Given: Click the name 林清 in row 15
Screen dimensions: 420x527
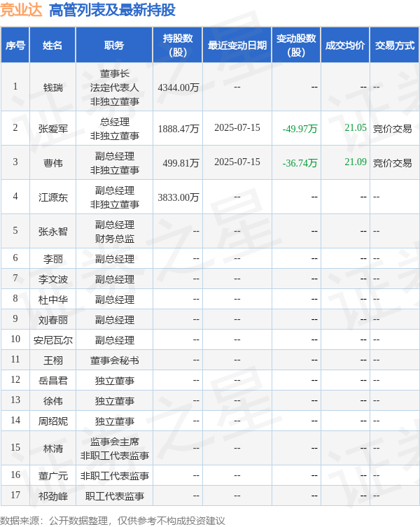Looking at the screenshot, I should [x=52, y=449].
